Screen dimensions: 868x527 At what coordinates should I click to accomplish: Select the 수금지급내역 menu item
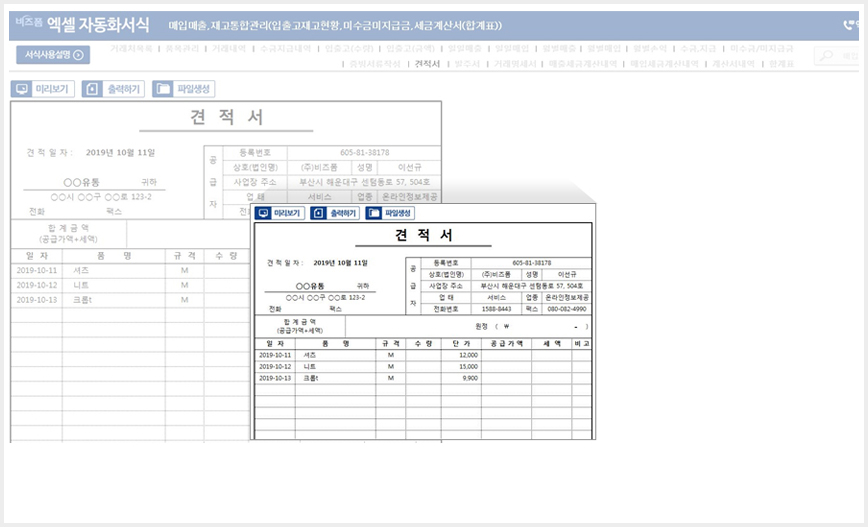pyautogui.click(x=286, y=49)
